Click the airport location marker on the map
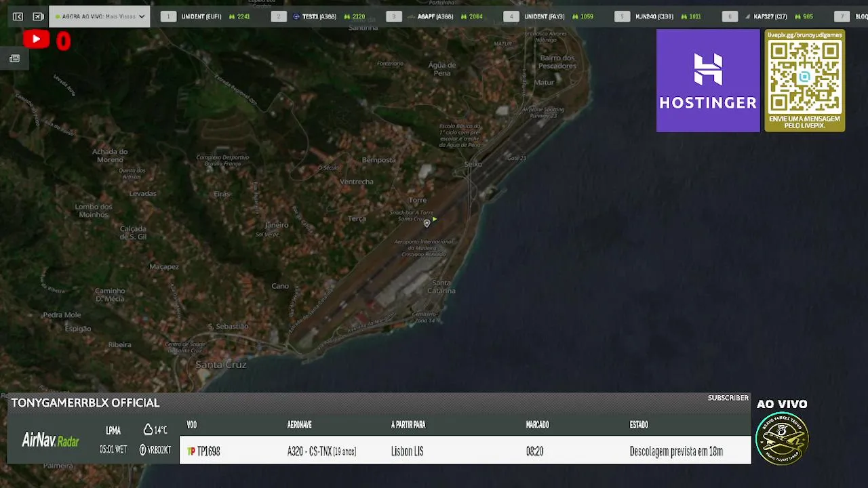Image resolution: width=868 pixels, height=488 pixels. (x=427, y=223)
